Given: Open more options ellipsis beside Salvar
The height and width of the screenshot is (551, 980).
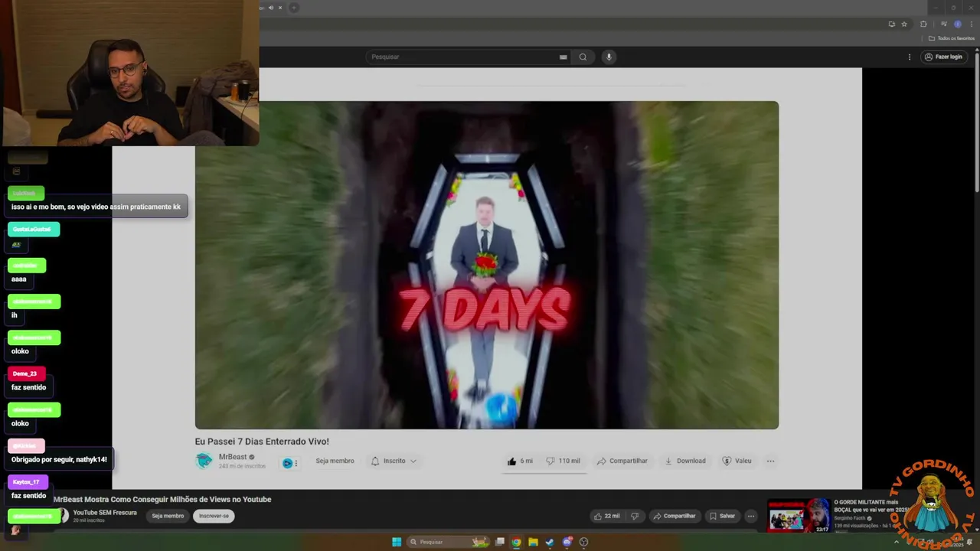Looking at the screenshot, I should pos(750,516).
